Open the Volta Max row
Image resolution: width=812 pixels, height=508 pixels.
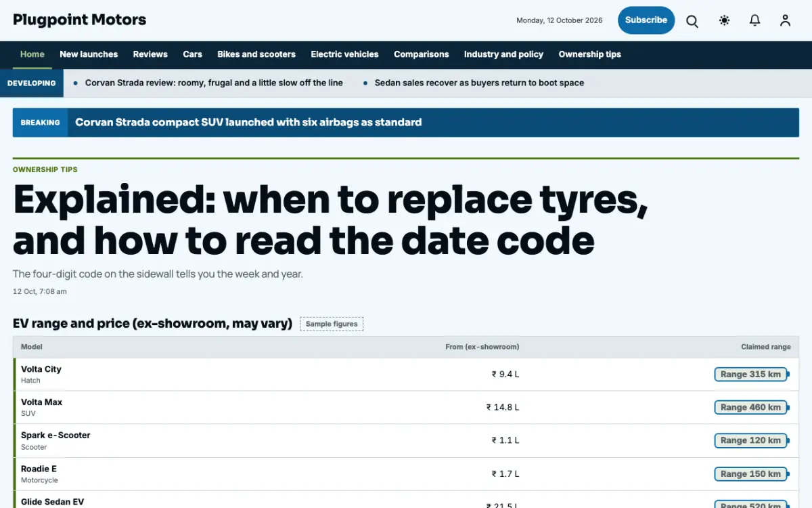(x=406, y=408)
